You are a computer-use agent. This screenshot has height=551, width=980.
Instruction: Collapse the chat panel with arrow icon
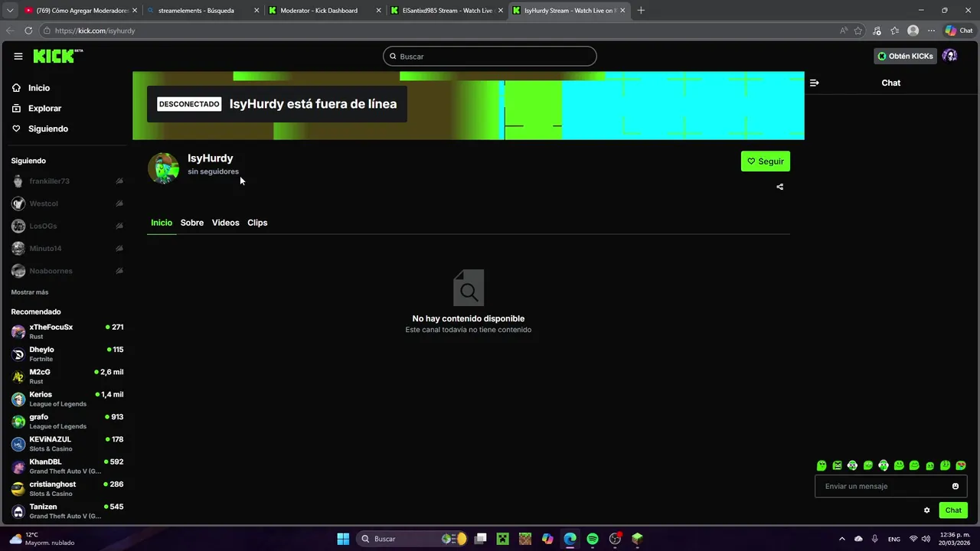click(814, 83)
